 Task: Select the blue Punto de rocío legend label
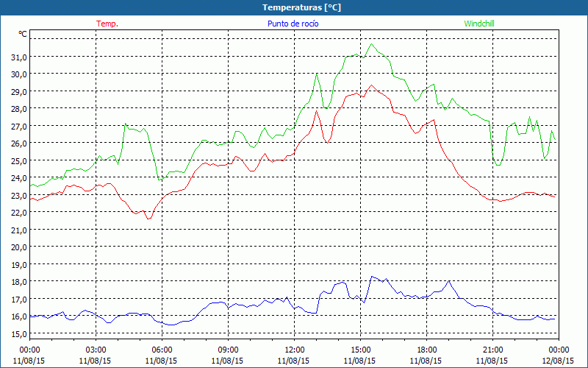pyautogui.click(x=293, y=24)
